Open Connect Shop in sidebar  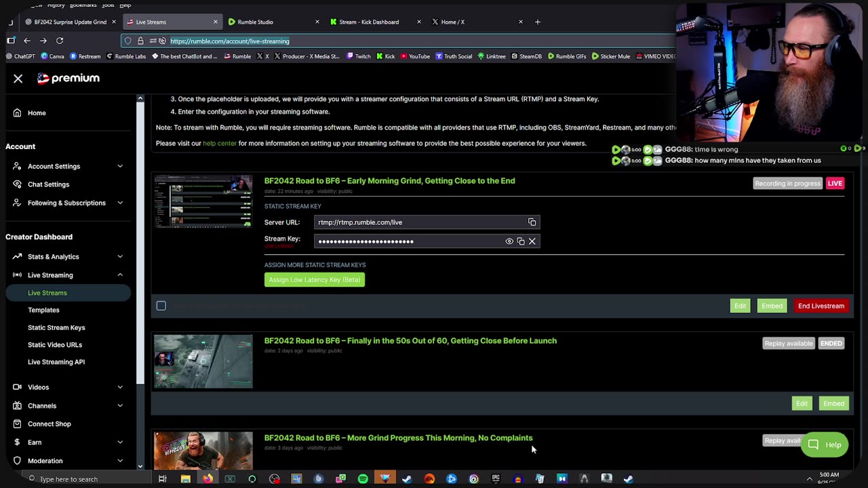[x=49, y=424]
